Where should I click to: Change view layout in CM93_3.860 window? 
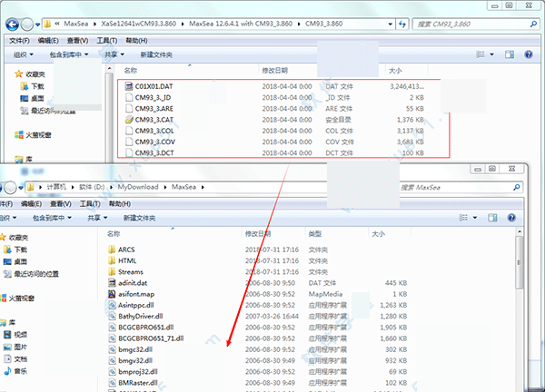(x=481, y=54)
